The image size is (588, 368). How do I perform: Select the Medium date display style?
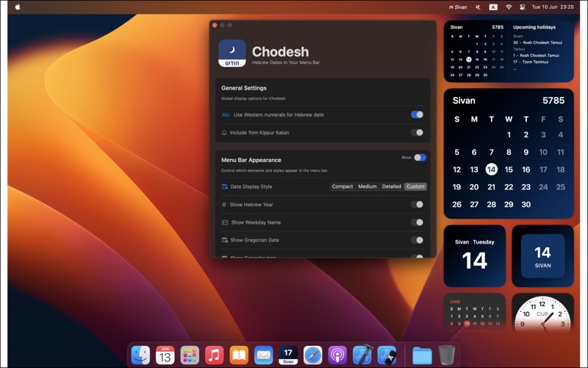[367, 187]
